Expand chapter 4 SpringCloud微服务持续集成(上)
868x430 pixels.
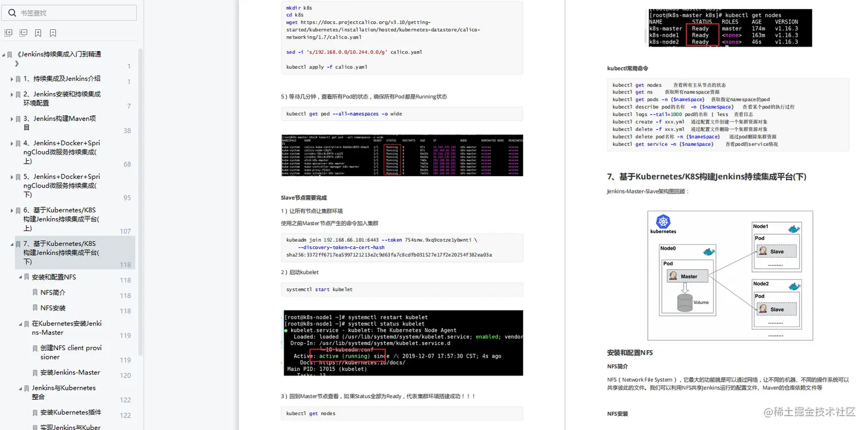pyautogui.click(x=11, y=144)
